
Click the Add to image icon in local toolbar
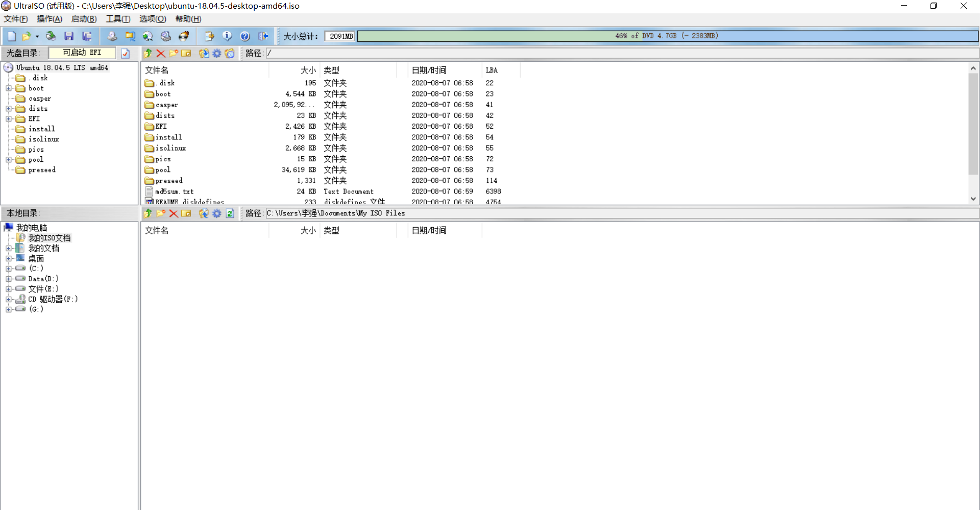(x=204, y=213)
